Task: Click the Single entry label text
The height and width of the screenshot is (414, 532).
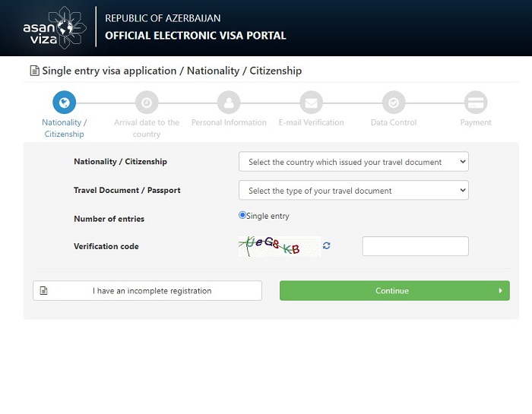Action: (268, 216)
